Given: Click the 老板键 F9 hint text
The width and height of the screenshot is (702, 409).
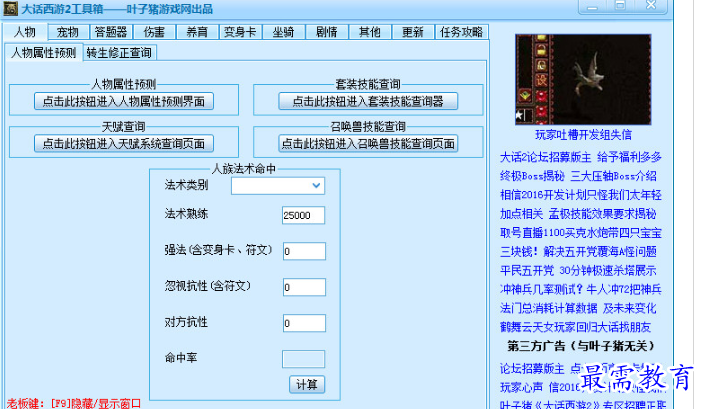Looking at the screenshot, I should [x=74, y=403].
